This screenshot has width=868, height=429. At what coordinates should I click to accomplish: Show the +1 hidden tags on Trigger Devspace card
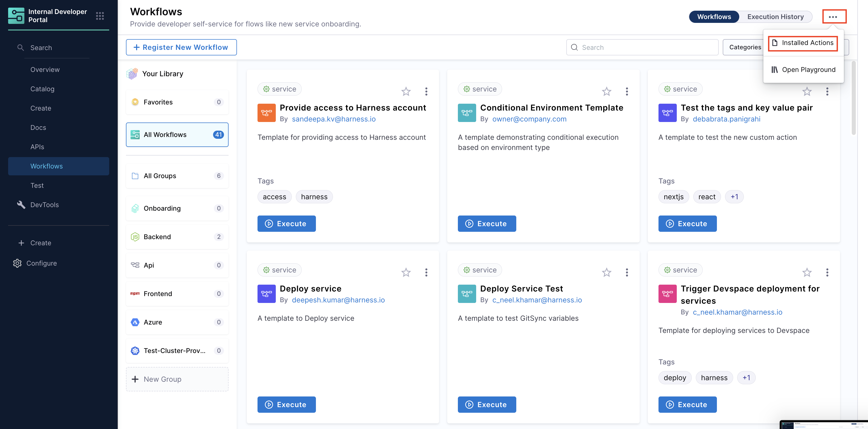(746, 377)
